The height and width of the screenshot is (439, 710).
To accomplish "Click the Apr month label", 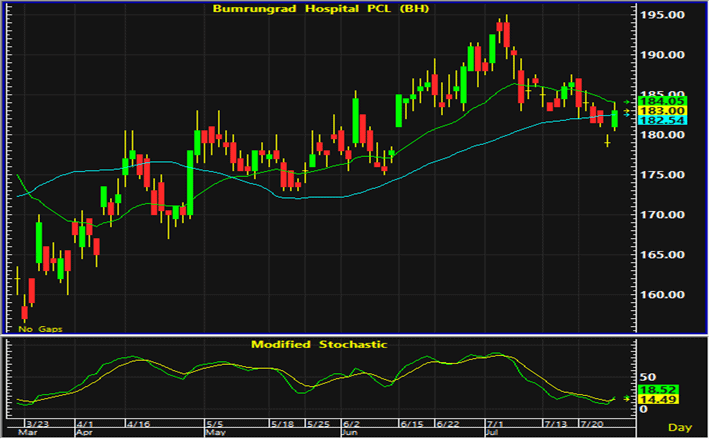I will 83,433.
